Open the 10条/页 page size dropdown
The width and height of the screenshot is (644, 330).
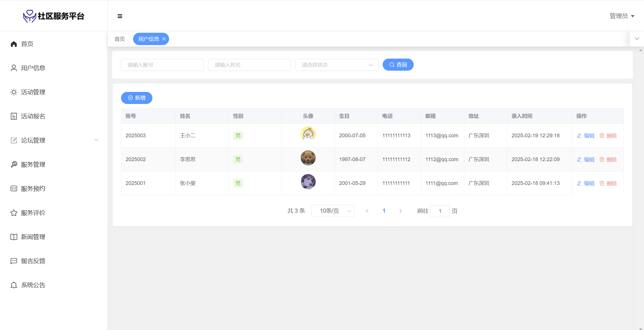coord(333,211)
